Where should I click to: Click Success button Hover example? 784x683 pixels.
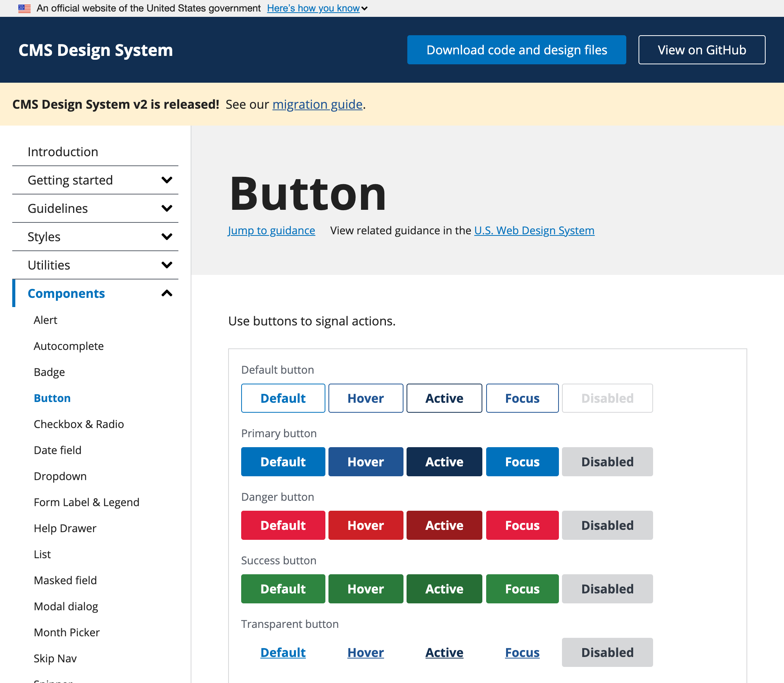tap(366, 589)
